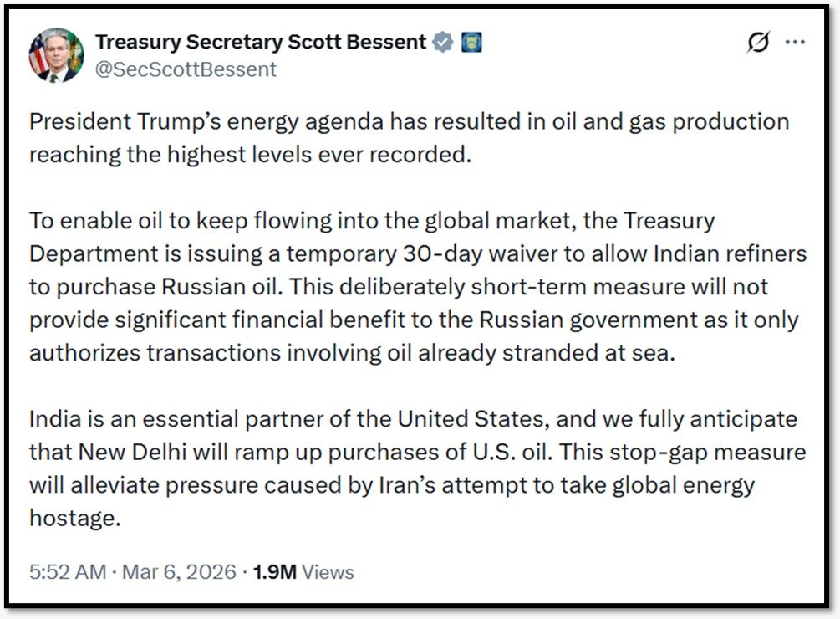Open the Treasury Secretary Scott Bessent display name

(x=261, y=42)
